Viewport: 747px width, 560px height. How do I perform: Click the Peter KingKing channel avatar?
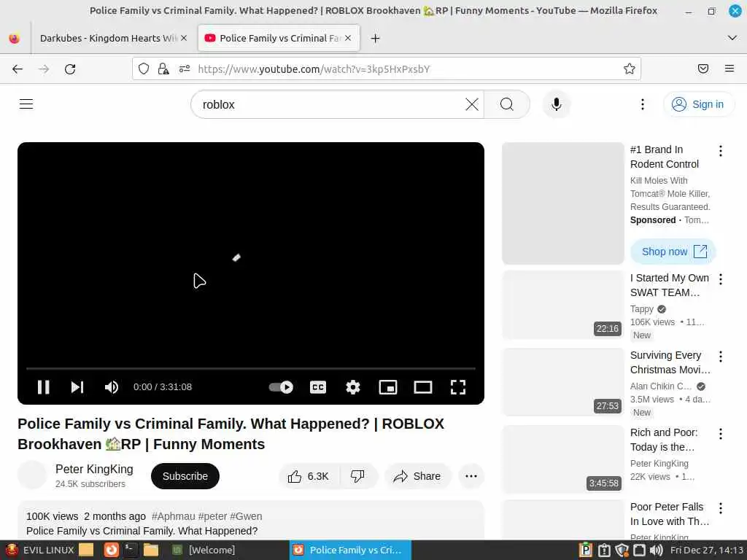click(32, 475)
